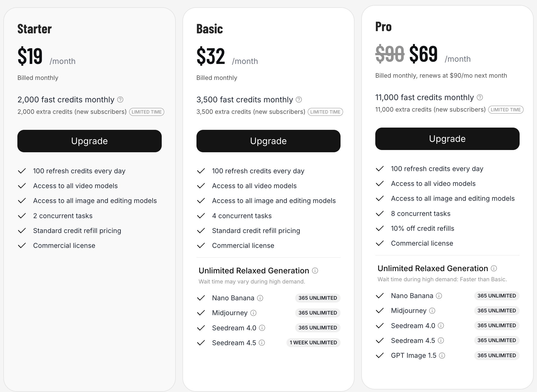Click info icon next to Basic Seedream 4.5
This screenshot has height=392, width=537.
click(262, 343)
